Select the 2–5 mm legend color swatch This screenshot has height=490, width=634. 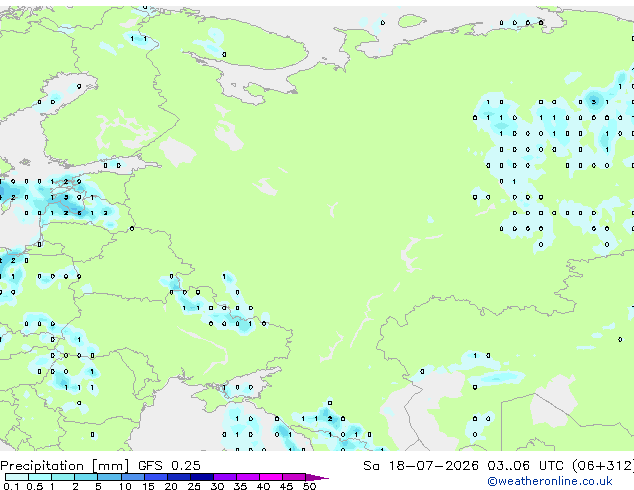[x=86, y=477]
